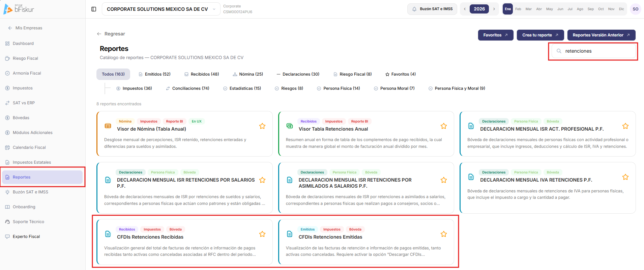Select the 2026 year button
Screen dimensions: 644x270
[479, 9]
